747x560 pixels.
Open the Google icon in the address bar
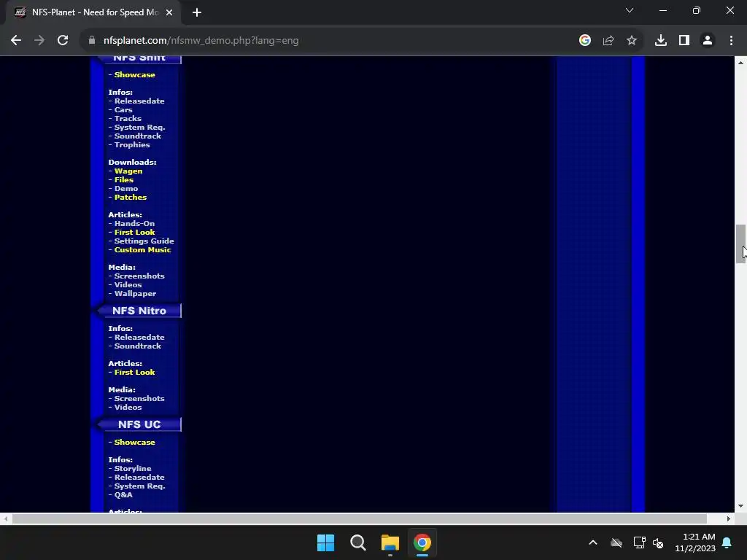pos(585,41)
